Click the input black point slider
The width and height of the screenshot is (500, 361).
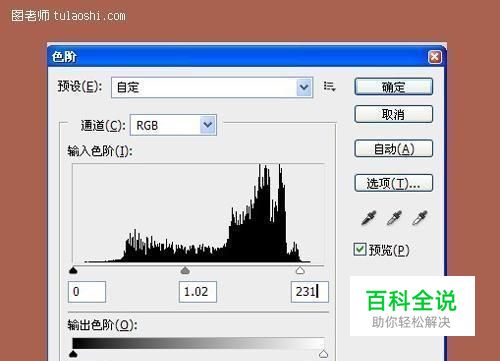[x=73, y=270]
